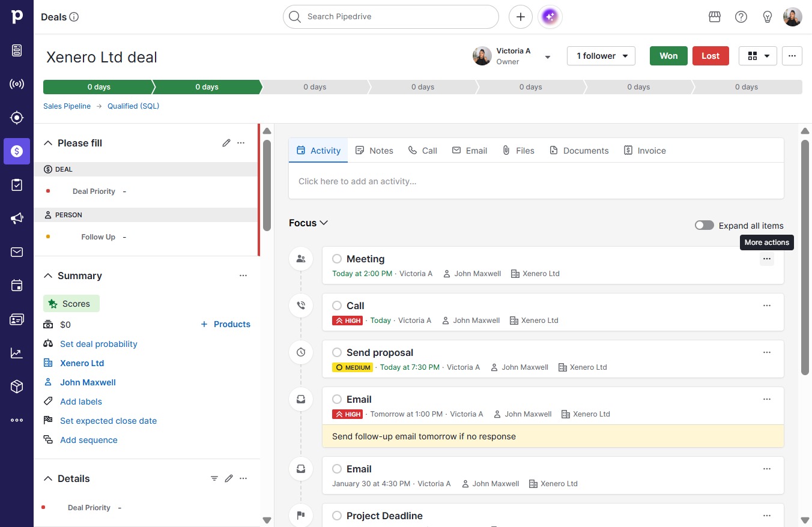The height and width of the screenshot is (527, 812).
Task: Edit the Details section with pencil icon
Action: tap(229, 478)
